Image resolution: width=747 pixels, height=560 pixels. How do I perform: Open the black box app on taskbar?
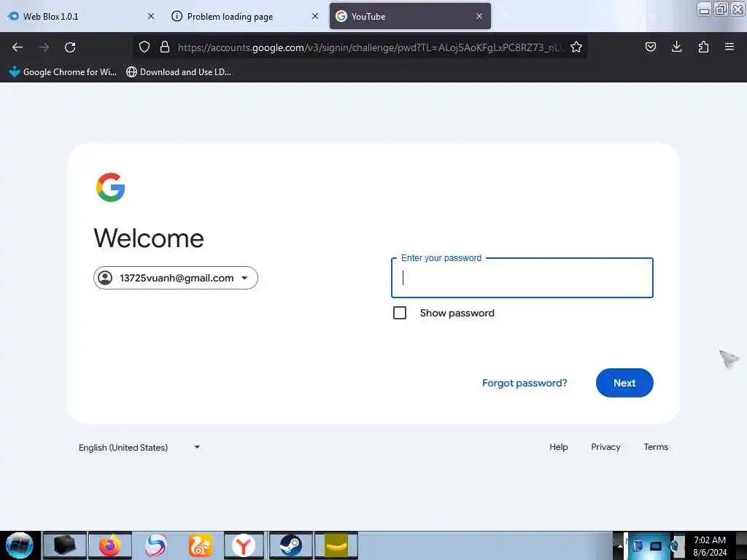pos(65,545)
